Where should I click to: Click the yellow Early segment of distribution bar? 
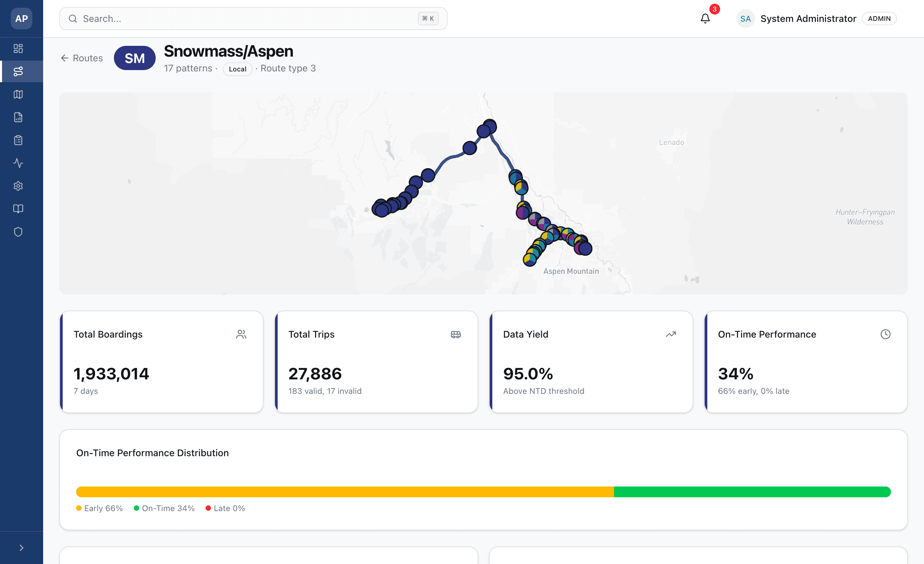coord(345,492)
